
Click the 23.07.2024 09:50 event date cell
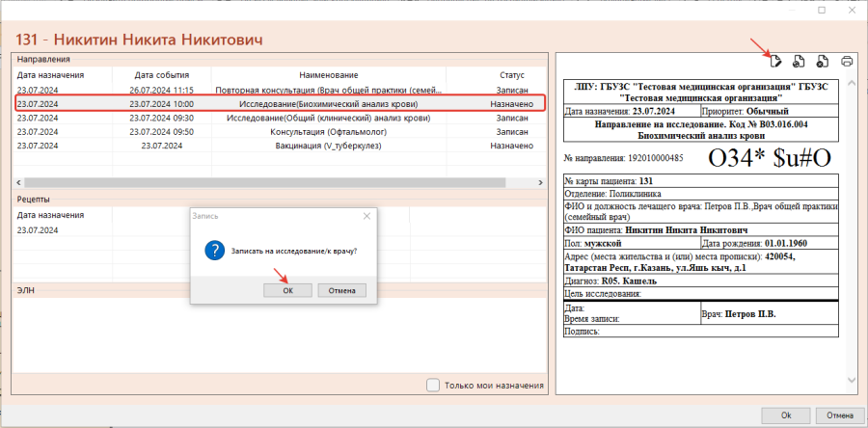tap(162, 132)
